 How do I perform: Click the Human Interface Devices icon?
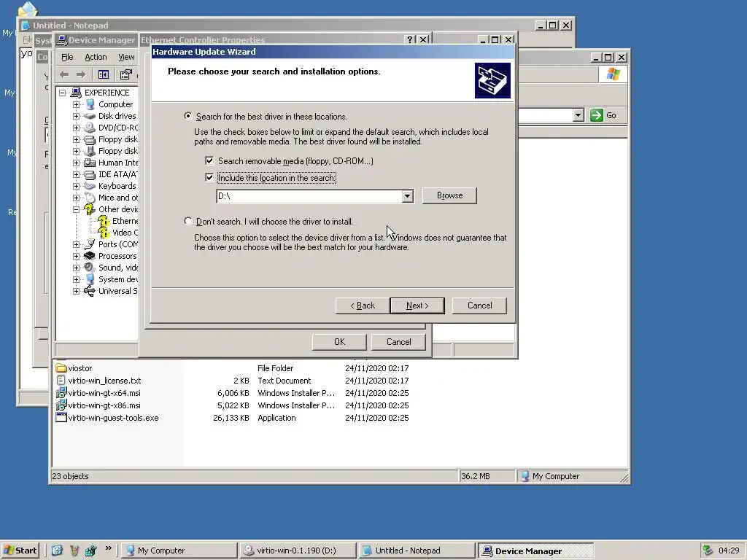(90, 163)
